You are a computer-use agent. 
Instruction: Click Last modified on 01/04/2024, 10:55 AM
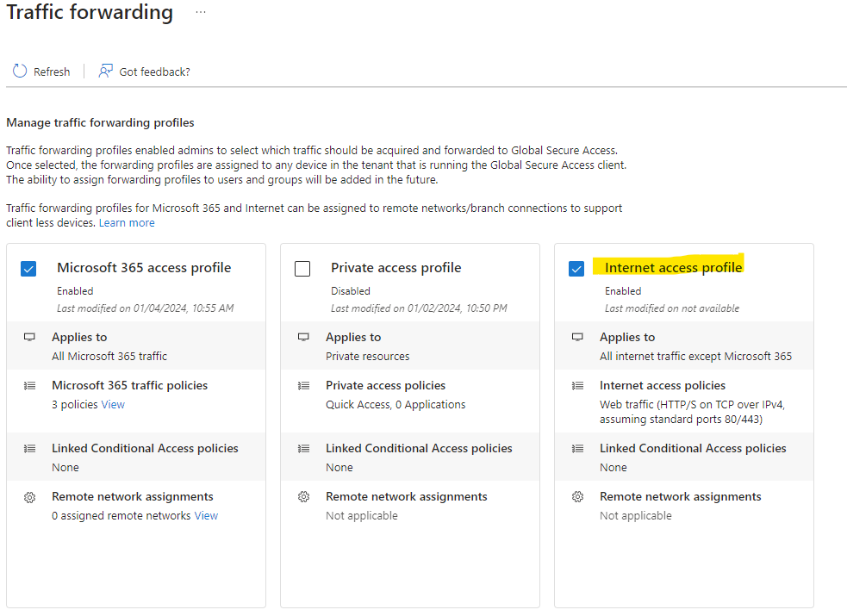coord(146,308)
